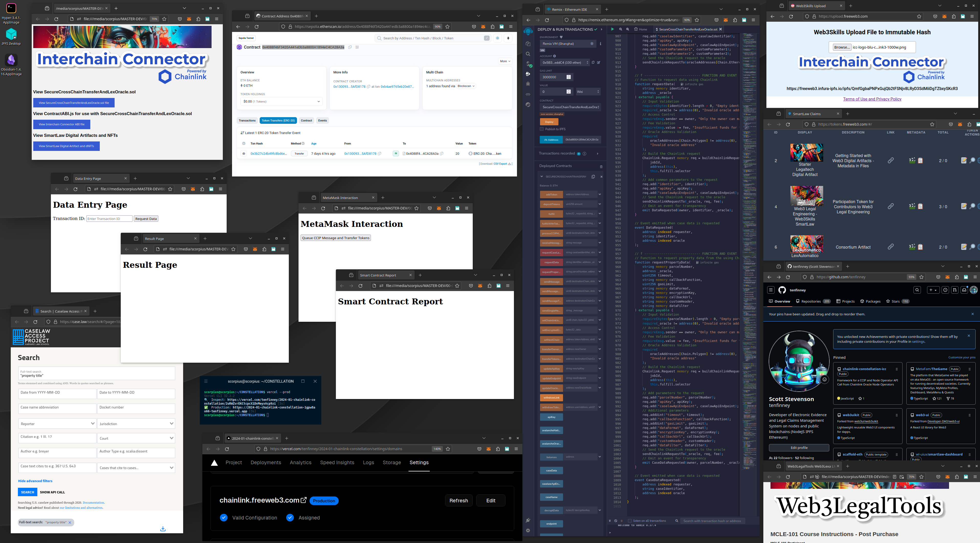Toggle listen on all transactions checkbox

pos(630,521)
